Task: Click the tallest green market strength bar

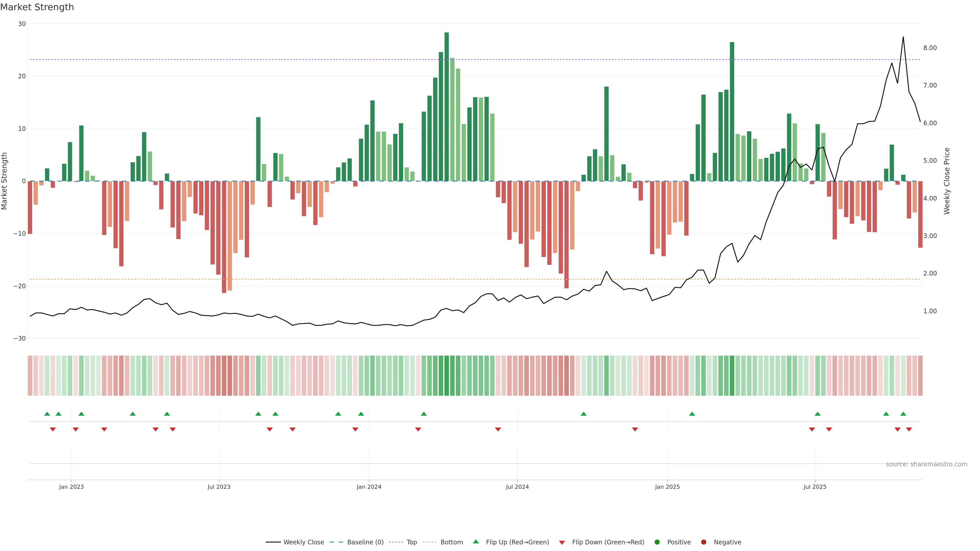Action: 447,106
